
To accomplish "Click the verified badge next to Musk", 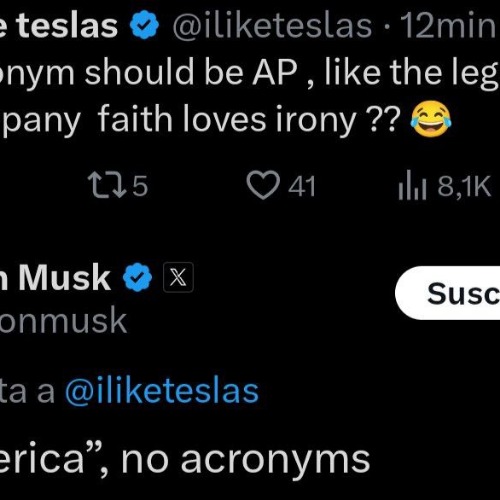I will 138,277.
